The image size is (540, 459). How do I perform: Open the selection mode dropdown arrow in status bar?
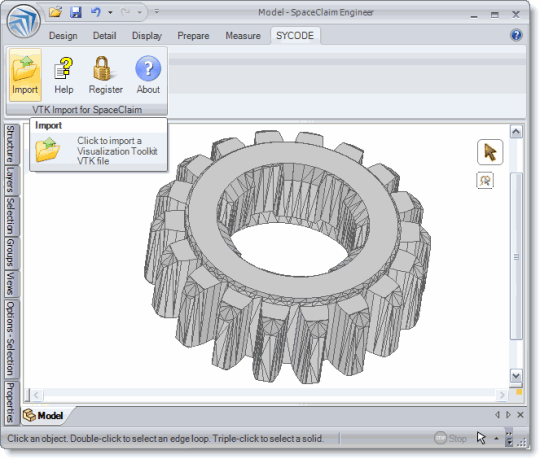click(496, 439)
